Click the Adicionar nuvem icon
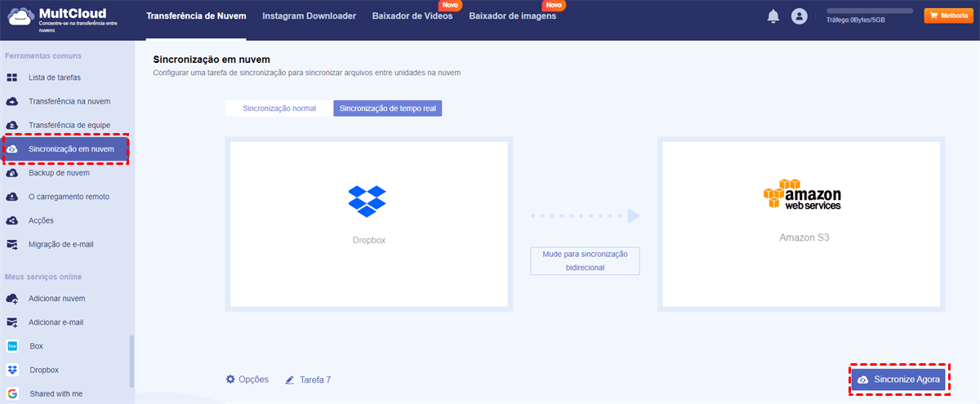Screen dimensions: 980x404 pyautogui.click(x=12, y=299)
